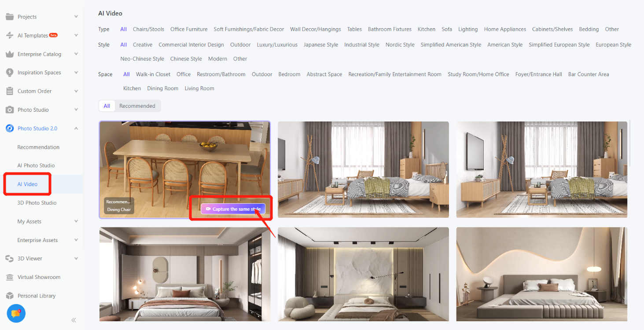Viewport: 644px width, 330px height.
Task: Click the Photo Studio camera icon
Action: click(10, 110)
